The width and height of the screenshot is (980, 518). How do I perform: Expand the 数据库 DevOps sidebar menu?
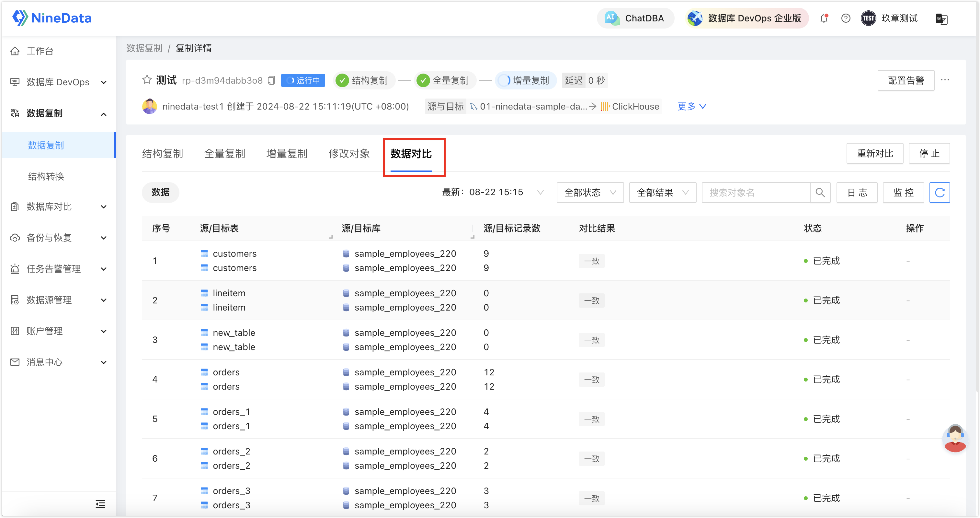click(x=104, y=82)
